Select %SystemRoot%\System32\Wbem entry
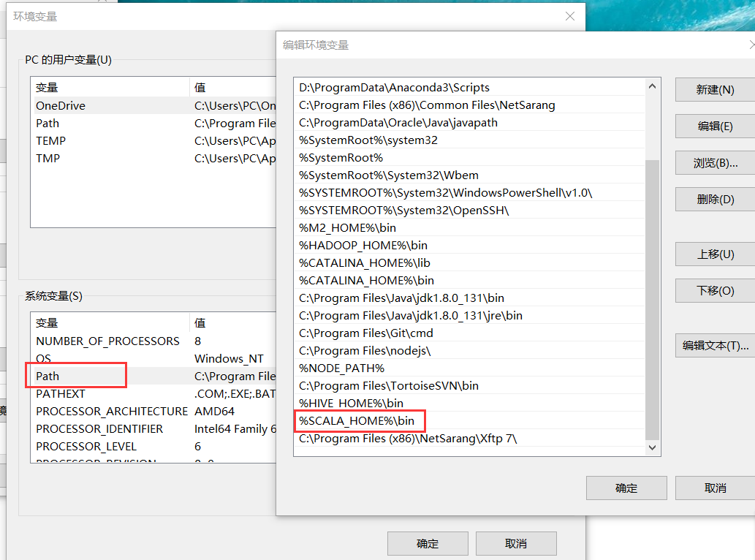Viewport: 755px width, 560px height. (469, 175)
